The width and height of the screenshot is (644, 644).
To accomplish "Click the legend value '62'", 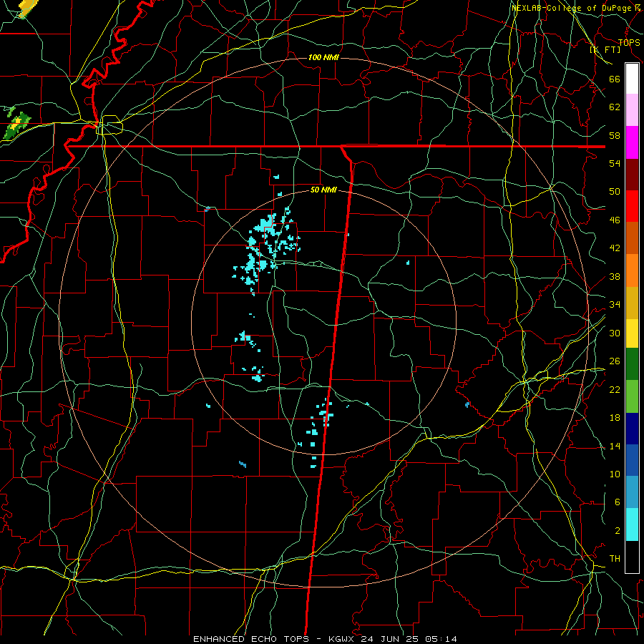I will [x=615, y=107].
